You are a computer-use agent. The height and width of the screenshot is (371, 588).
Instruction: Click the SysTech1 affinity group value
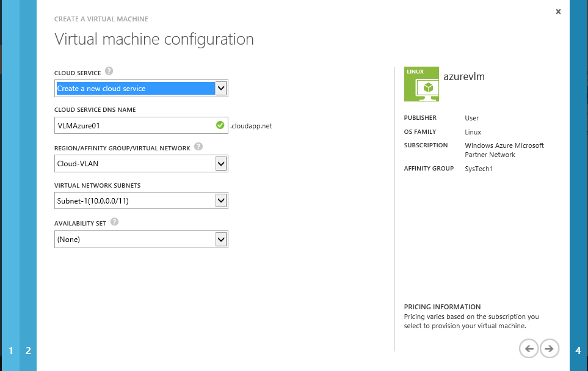(x=479, y=169)
